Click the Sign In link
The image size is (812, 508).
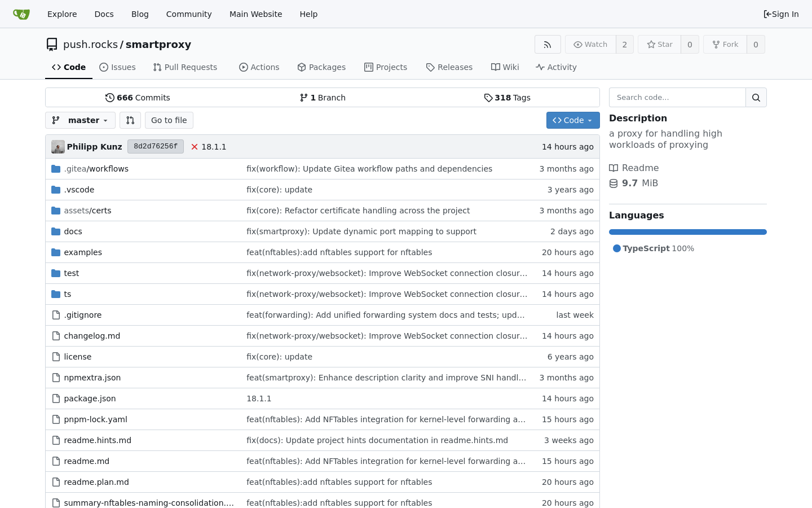(x=781, y=14)
